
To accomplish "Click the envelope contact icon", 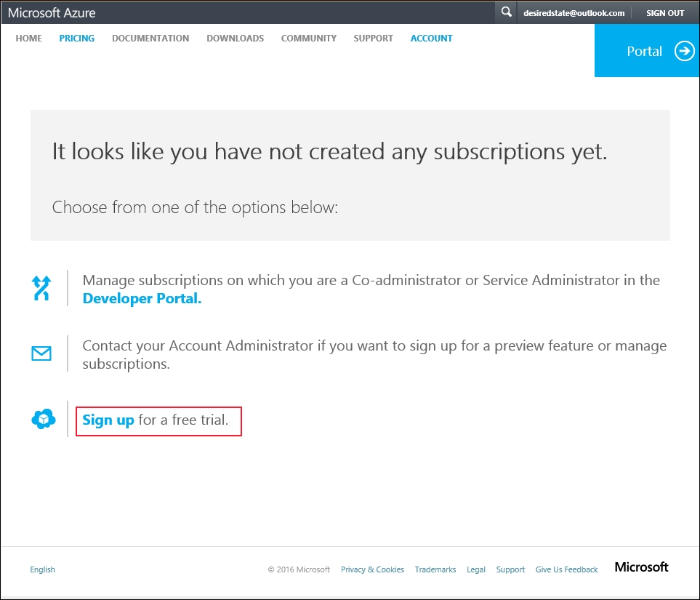I will pyautogui.click(x=41, y=353).
